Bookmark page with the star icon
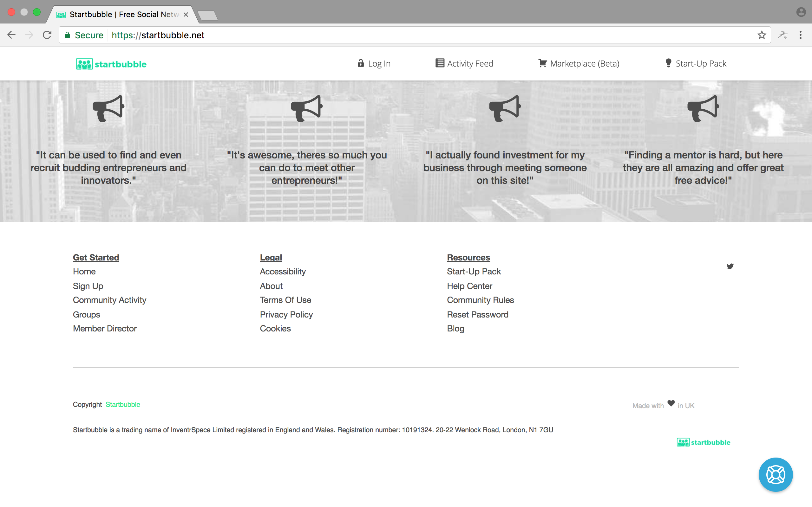Viewport: 812px width, 507px height. pos(761,35)
